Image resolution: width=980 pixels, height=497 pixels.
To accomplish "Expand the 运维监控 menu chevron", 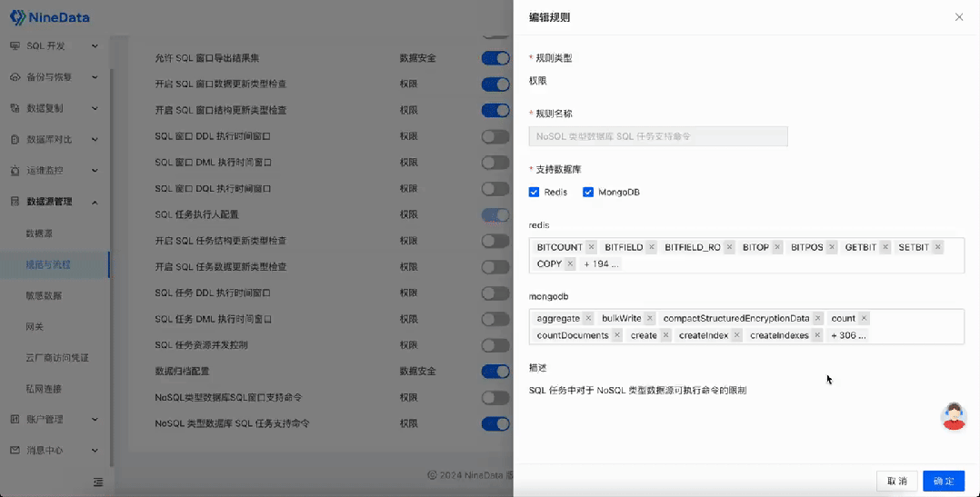I will pos(95,171).
